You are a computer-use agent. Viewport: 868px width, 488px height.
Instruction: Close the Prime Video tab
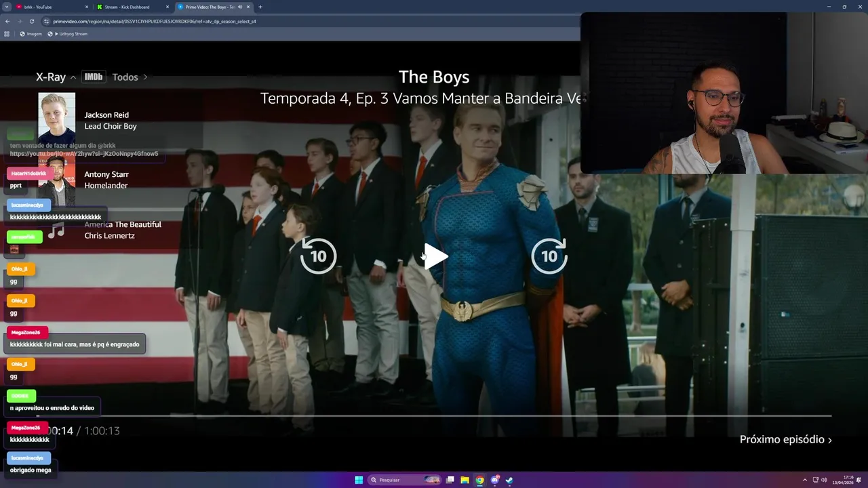click(x=248, y=7)
